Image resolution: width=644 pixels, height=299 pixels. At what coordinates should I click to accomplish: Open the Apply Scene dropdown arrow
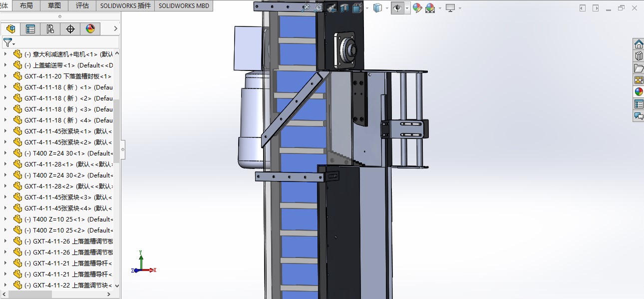coord(439,8)
